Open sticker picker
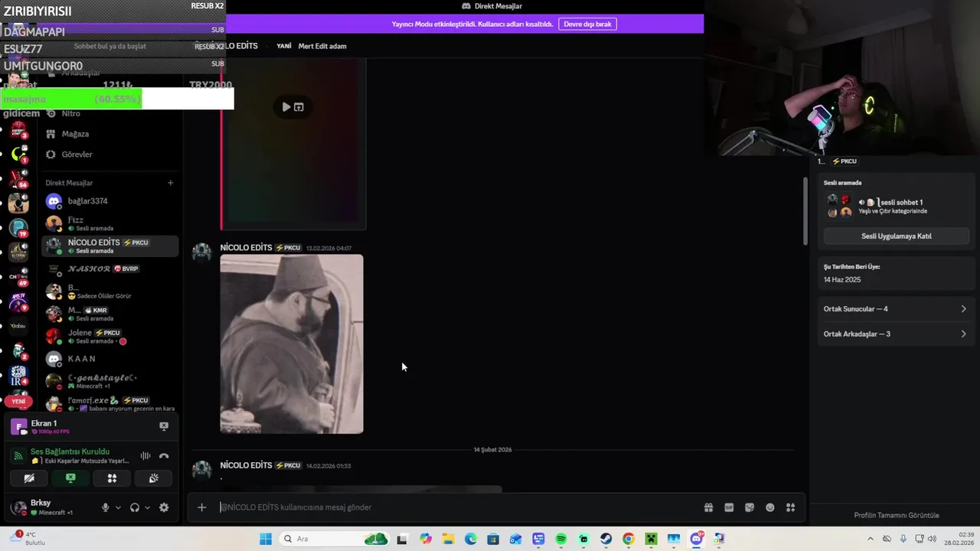 click(x=750, y=507)
